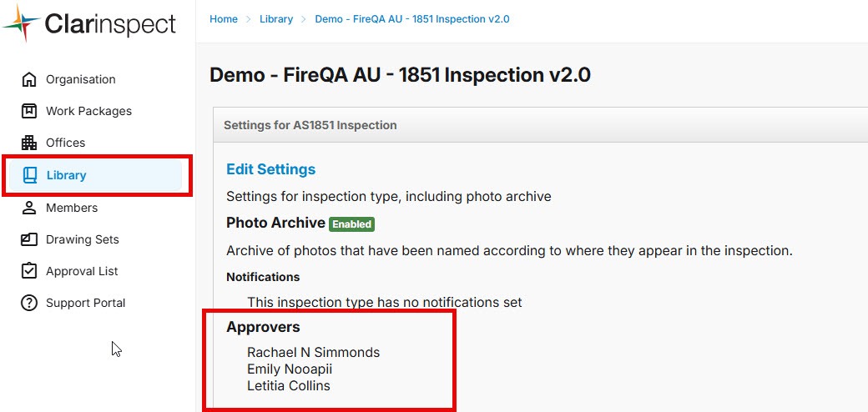
Task: Click the Settings for AS1851 Inspection header
Action: (310, 125)
